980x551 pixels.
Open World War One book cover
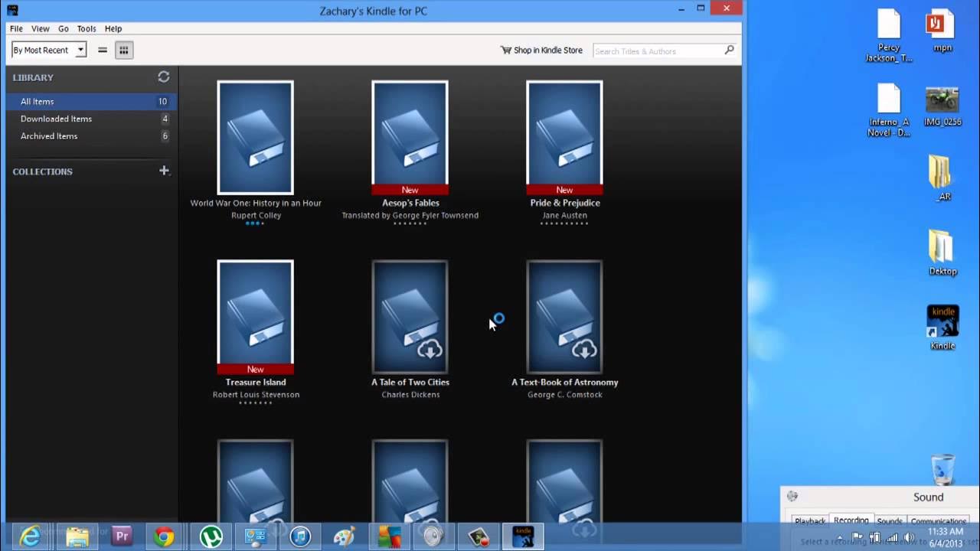(x=256, y=138)
